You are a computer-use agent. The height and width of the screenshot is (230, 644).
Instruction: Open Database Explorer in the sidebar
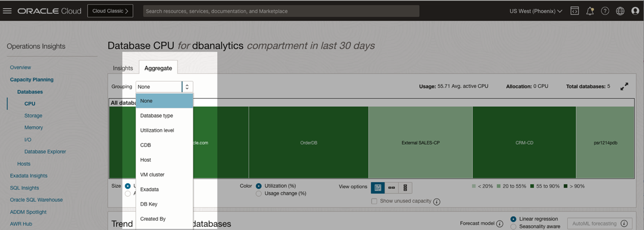click(45, 152)
